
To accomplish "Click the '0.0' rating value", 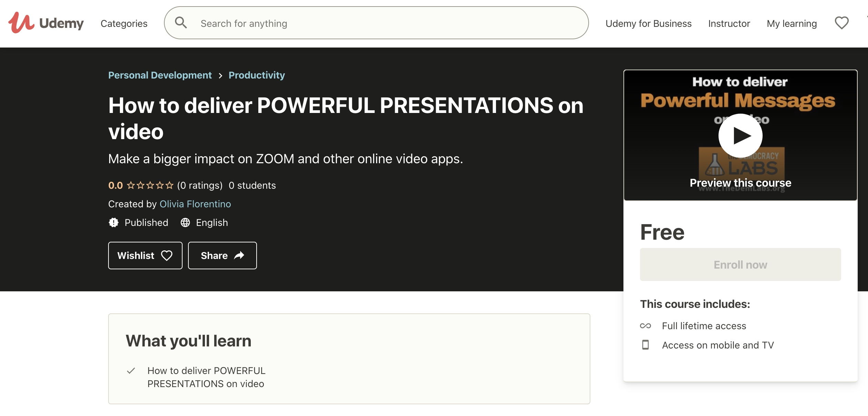I will (x=115, y=185).
